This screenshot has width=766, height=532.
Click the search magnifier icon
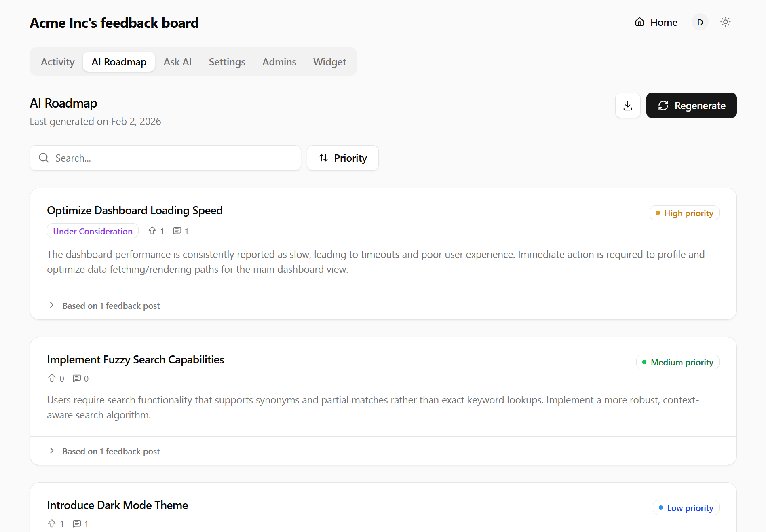click(x=44, y=158)
